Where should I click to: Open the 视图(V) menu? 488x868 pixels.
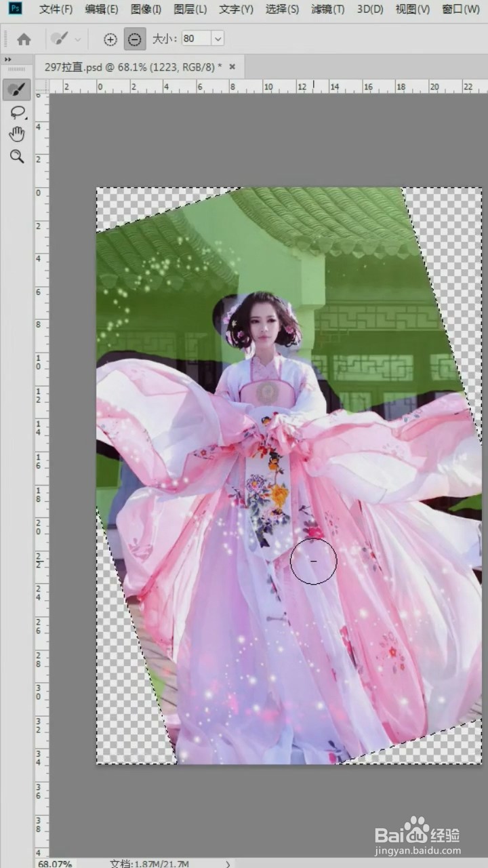coord(413,9)
